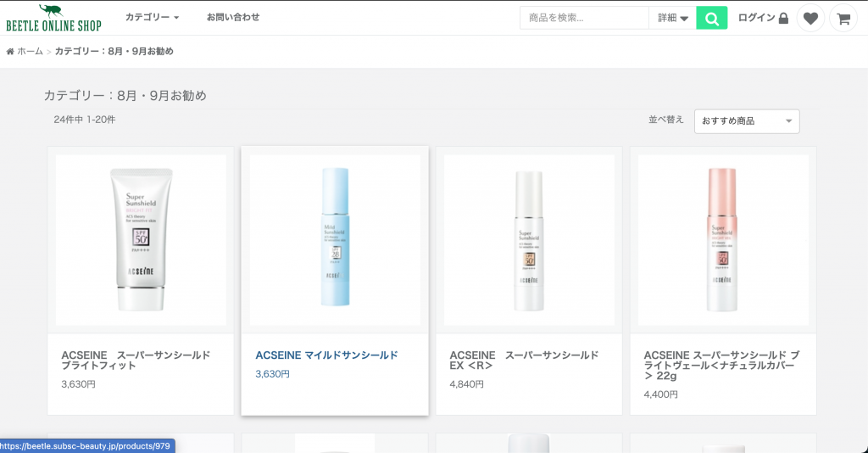Image resolution: width=868 pixels, height=453 pixels.
Task: Click ACSEINE スーパーサンシールド EX <R> title
Action: click(x=524, y=361)
